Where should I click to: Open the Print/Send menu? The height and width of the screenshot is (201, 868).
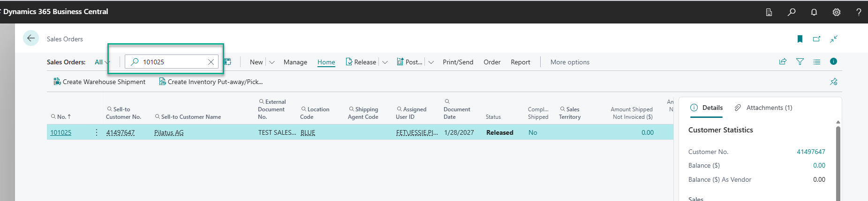[x=458, y=62]
